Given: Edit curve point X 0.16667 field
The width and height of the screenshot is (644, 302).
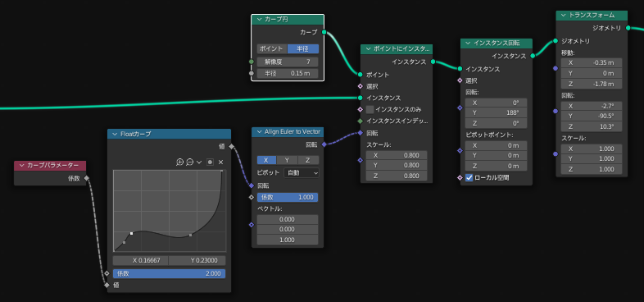Looking at the screenshot, I should 140,260.
